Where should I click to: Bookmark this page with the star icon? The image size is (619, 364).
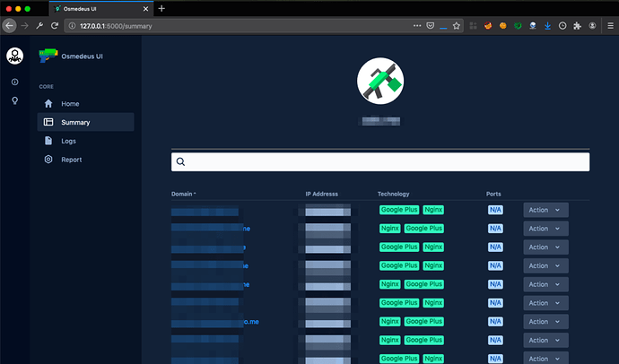pos(457,26)
